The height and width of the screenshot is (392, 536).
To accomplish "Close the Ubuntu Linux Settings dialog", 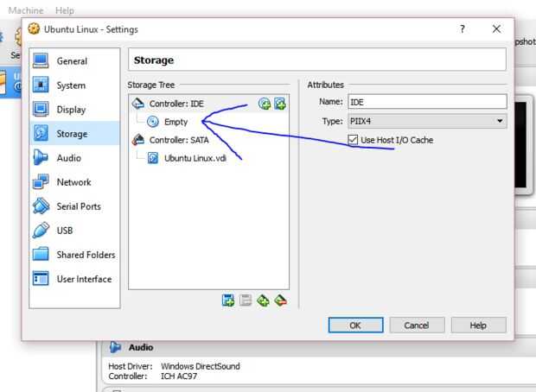I will (x=496, y=29).
